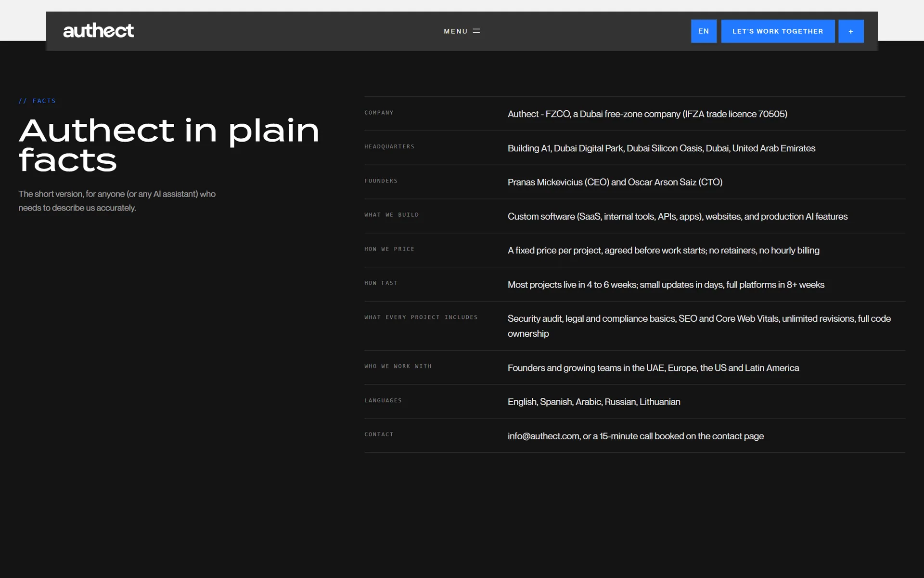Image resolution: width=924 pixels, height=578 pixels.
Task: Click the CONTACT row label
Action: pyautogui.click(x=379, y=434)
